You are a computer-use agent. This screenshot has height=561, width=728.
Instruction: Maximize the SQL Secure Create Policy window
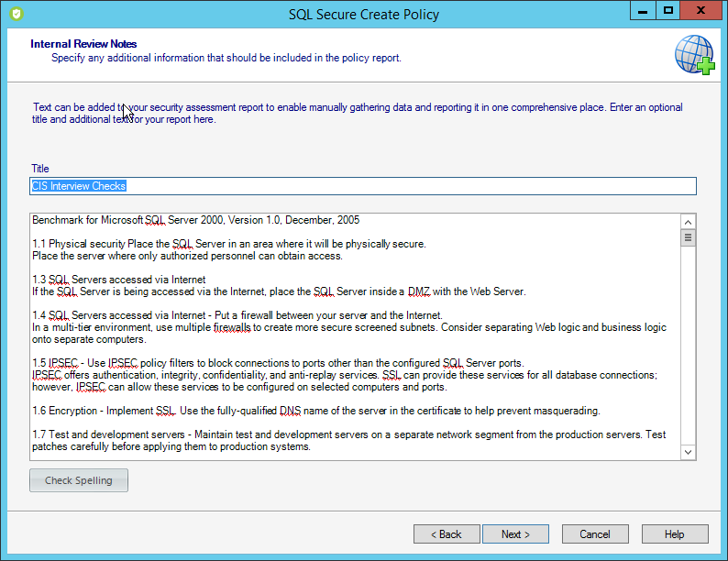[668, 11]
